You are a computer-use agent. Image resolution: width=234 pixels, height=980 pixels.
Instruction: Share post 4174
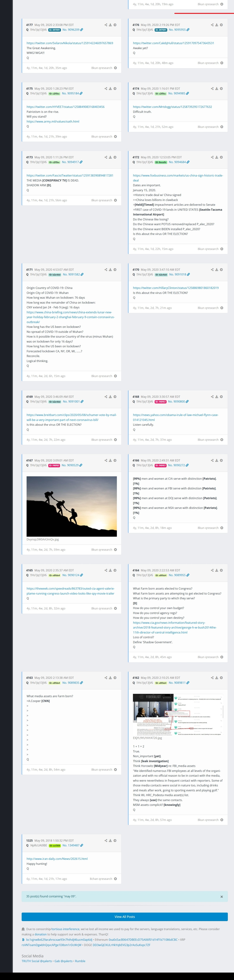(212, 89)
